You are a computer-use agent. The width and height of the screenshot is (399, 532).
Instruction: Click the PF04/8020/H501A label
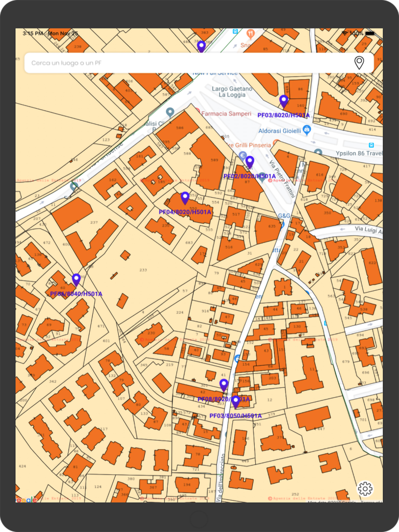click(x=185, y=212)
